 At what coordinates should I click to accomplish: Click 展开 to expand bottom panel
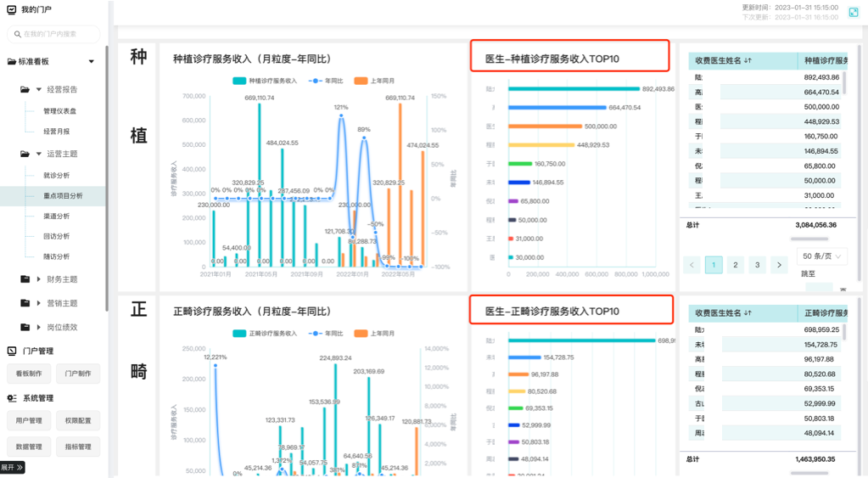(x=12, y=468)
